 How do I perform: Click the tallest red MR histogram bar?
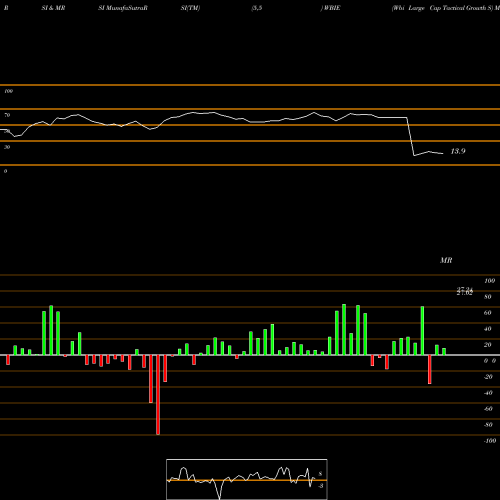158,395
